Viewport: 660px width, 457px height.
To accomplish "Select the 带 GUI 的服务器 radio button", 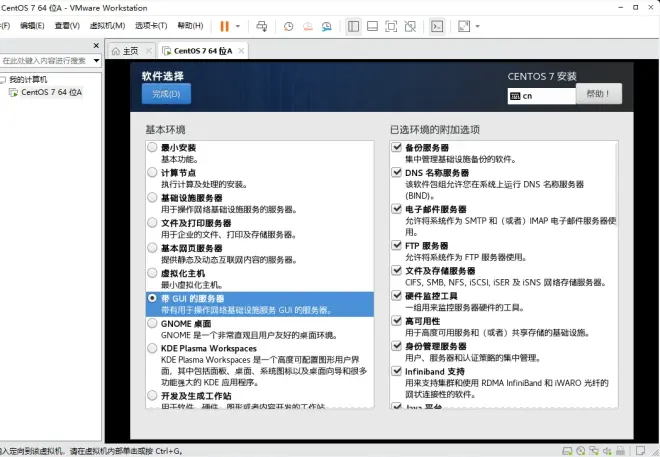I will 152,298.
